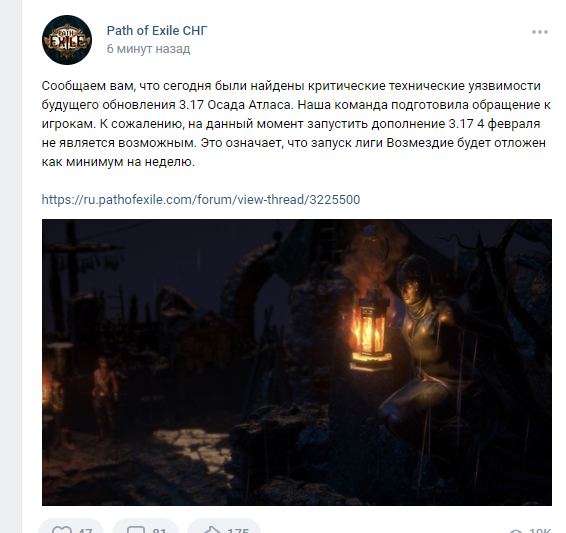Click the like count showing 47
Screen dimensions: 566x533
pos(85,530)
